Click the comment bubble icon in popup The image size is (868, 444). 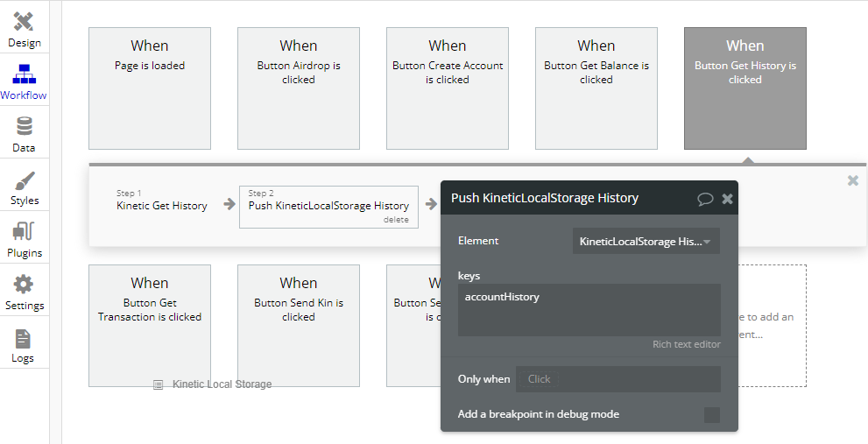coord(704,199)
